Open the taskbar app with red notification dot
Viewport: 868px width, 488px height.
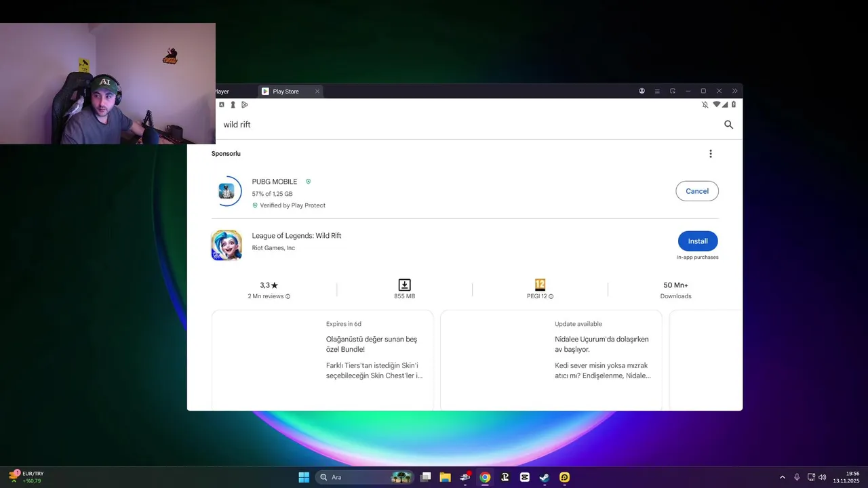tap(465, 477)
